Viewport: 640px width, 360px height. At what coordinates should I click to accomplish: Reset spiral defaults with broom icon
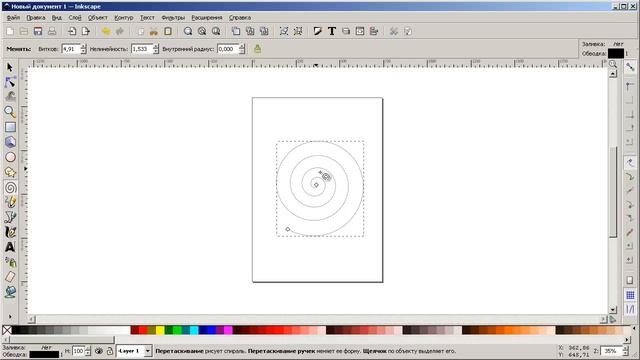[x=258, y=49]
